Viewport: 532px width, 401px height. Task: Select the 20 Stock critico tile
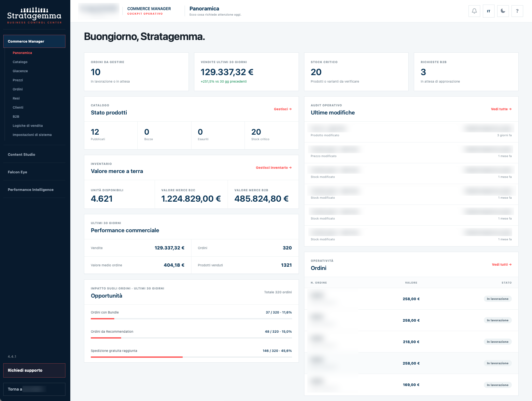(272, 135)
